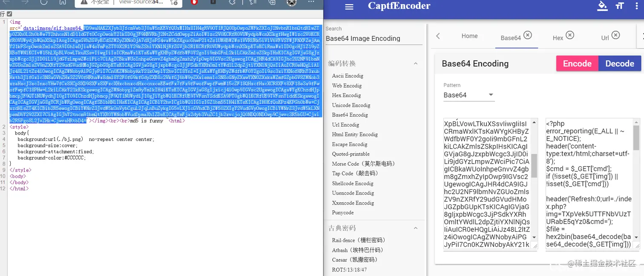Click the Search input field
Image resolution: width=644 pixels, height=276 pixels.
point(374,38)
